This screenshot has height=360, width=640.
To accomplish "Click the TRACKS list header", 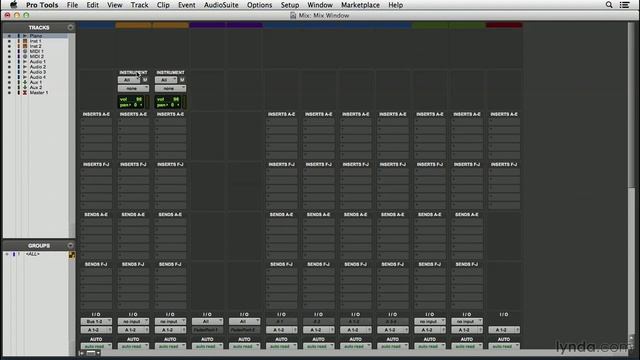I will [x=39, y=27].
